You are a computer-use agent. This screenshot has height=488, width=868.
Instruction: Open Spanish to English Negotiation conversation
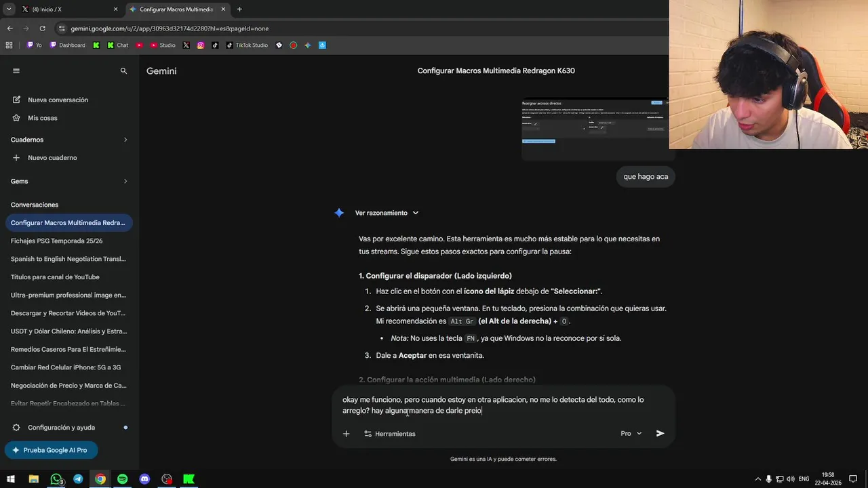68,259
